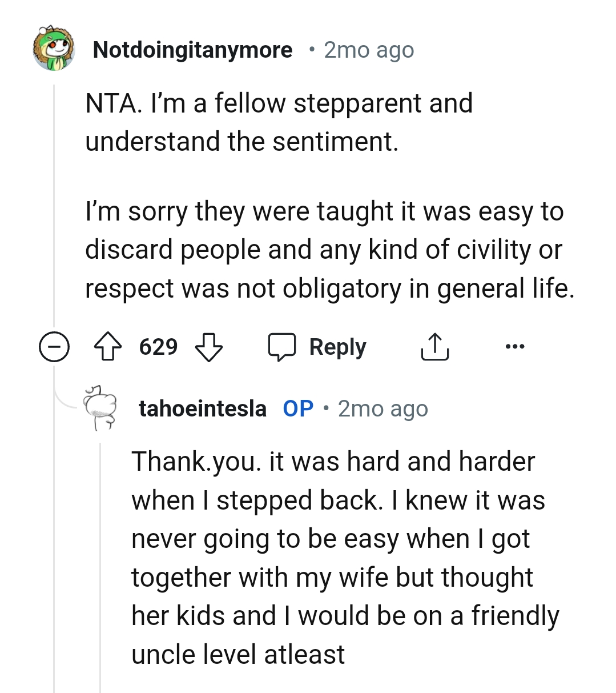Select the OP badge next to tahoeintesla
The width and height of the screenshot is (616, 693).
tap(297, 407)
